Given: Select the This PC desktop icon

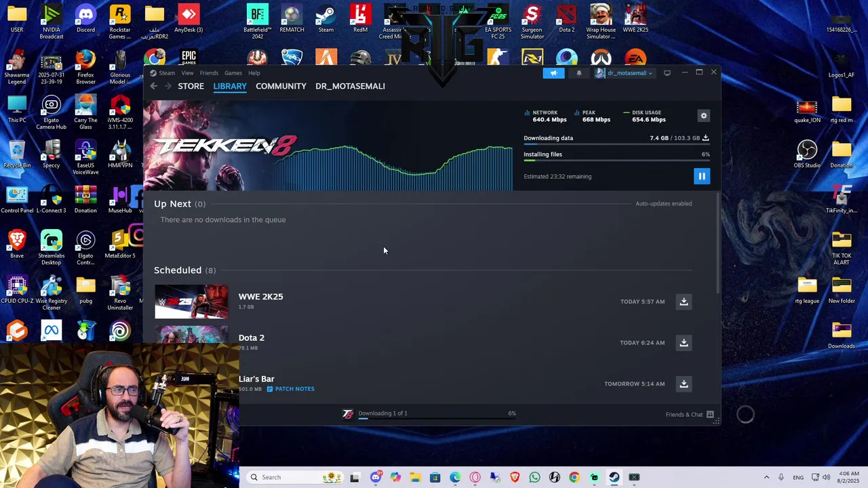Looking at the screenshot, I should coord(17,109).
